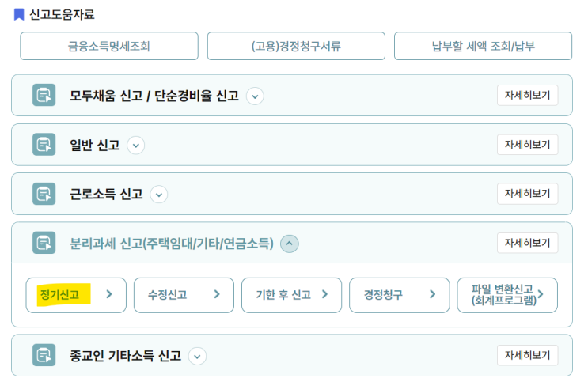
Task: Click the document icon beside 근로소득 신고
Action: [x=44, y=194]
